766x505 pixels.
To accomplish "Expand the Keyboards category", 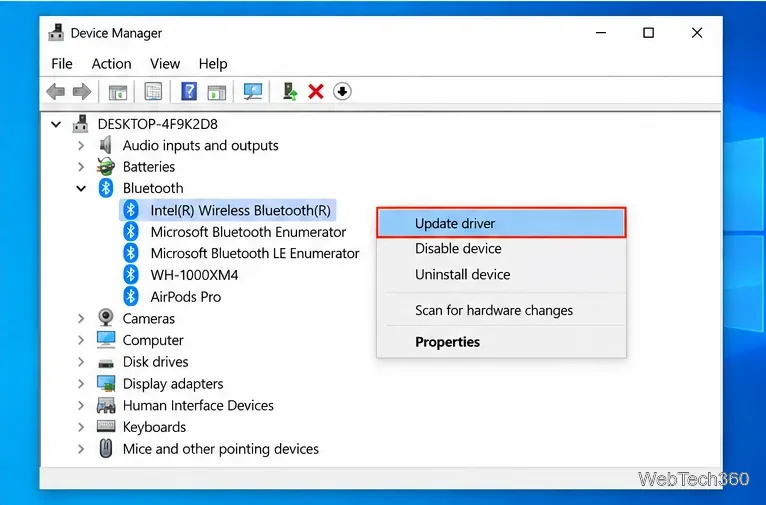I will pyautogui.click(x=81, y=427).
